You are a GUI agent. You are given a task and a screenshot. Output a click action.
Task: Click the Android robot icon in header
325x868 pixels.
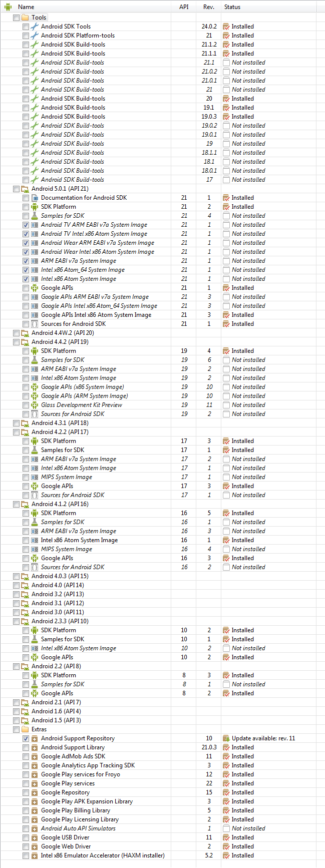point(8,7)
